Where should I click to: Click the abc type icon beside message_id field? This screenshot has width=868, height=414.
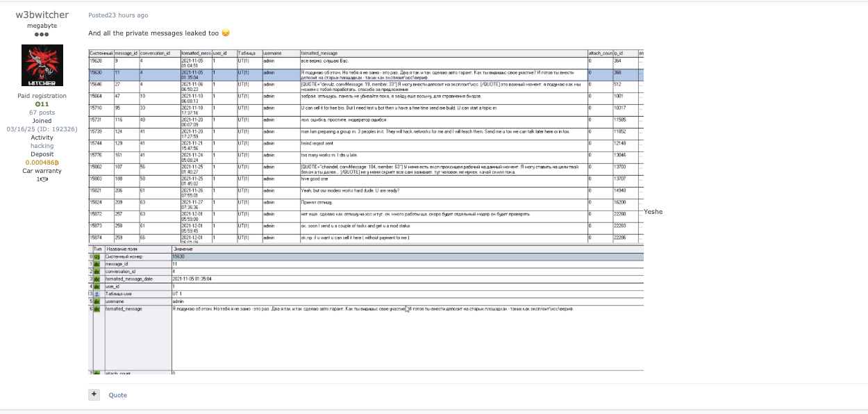(x=97, y=264)
